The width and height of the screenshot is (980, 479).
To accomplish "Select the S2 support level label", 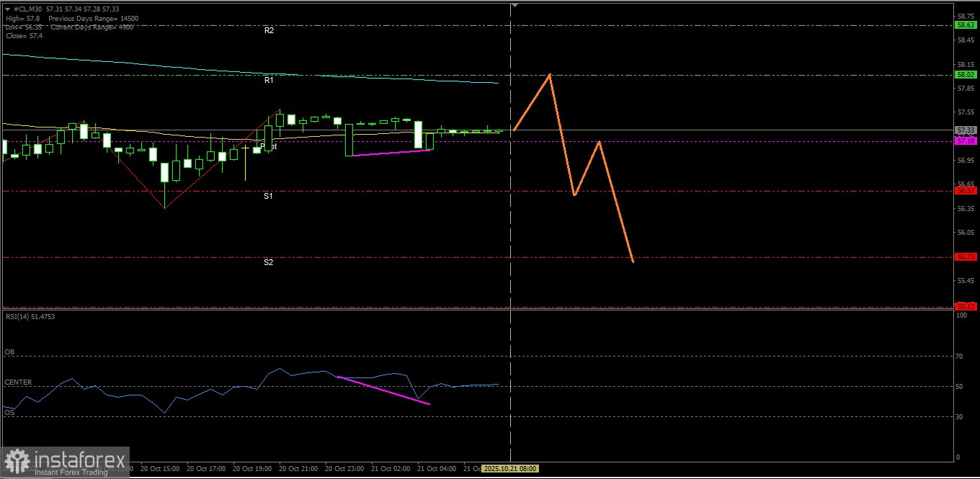I will (x=268, y=263).
